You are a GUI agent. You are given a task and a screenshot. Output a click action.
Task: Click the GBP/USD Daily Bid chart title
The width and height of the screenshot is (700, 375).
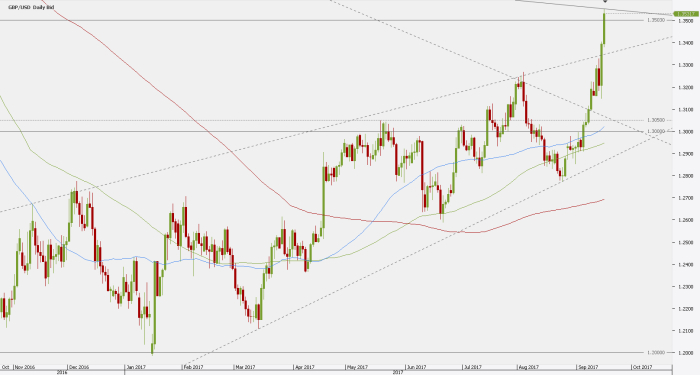pos(30,8)
